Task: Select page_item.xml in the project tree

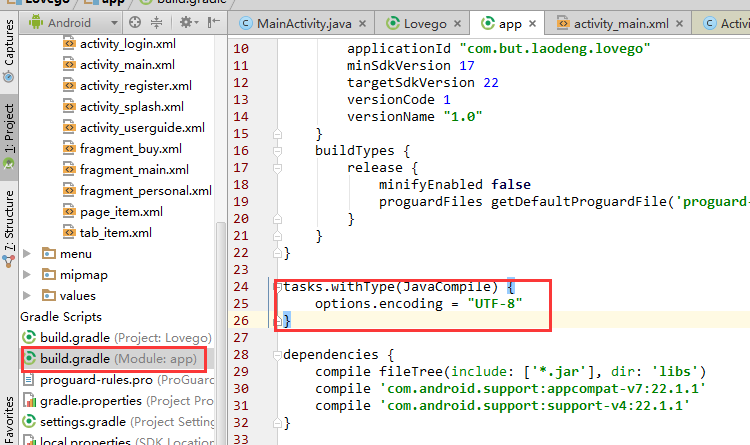Action: pos(121,212)
